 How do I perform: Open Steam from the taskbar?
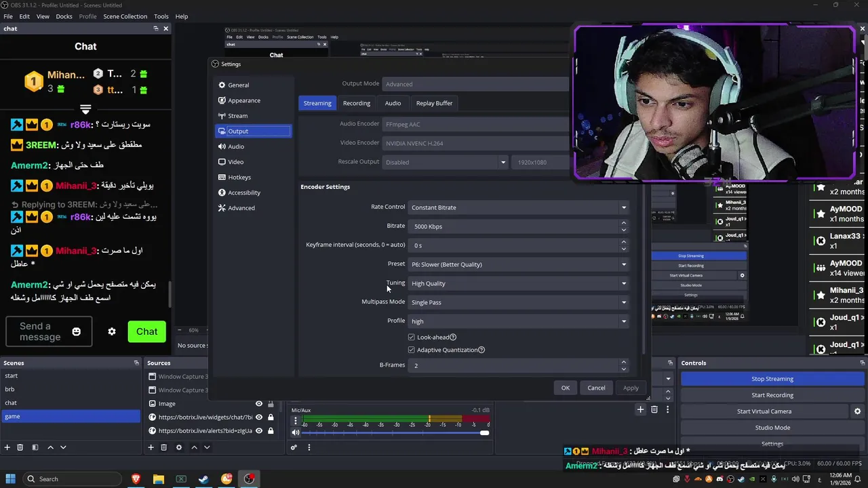pos(203,479)
